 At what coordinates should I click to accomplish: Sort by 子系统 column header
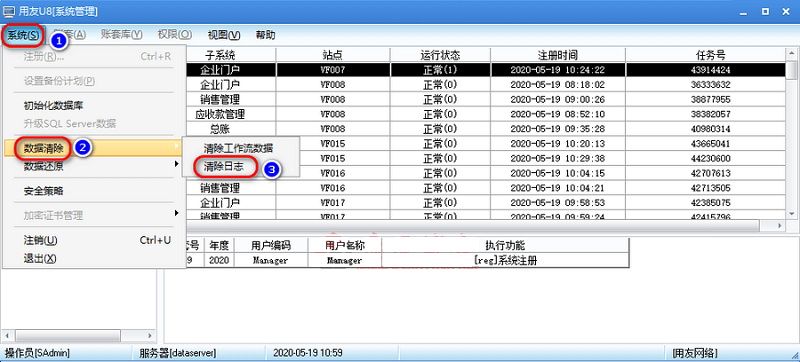tap(220, 55)
